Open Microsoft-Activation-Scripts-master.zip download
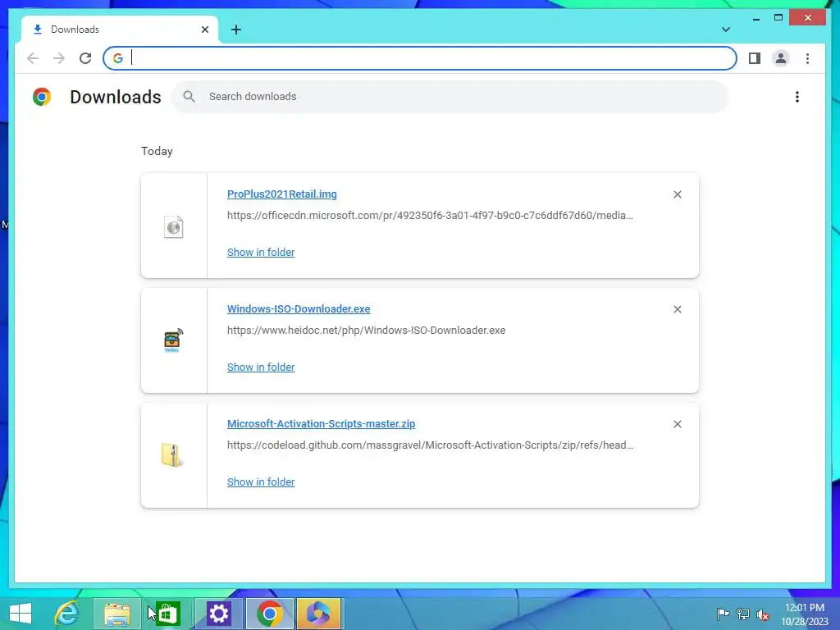The width and height of the screenshot is (840, 630). point(321,423)
